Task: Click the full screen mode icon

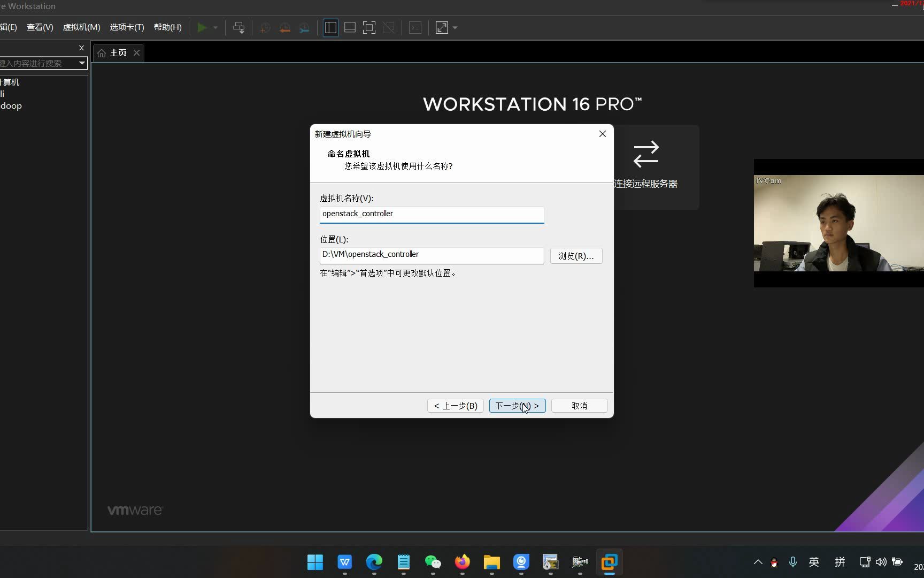Action: pos(369,27)
